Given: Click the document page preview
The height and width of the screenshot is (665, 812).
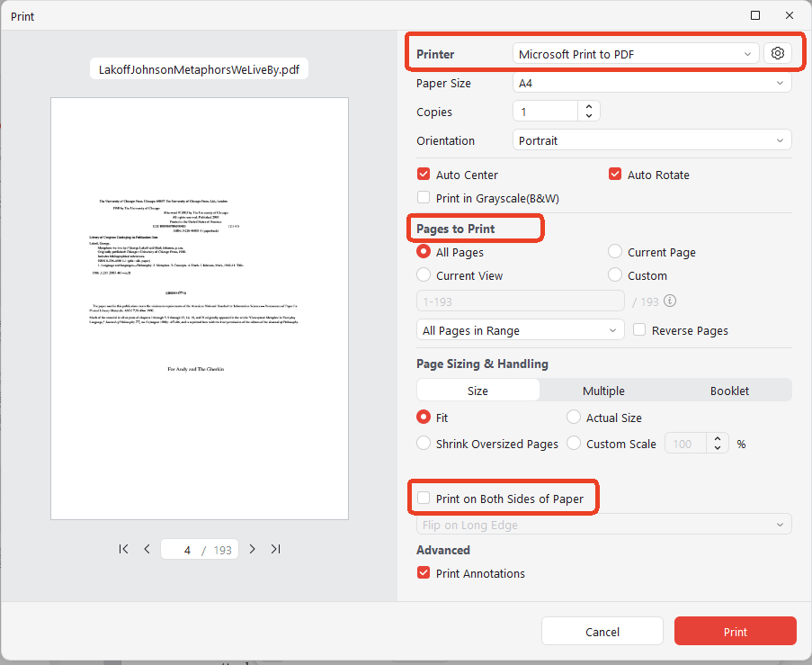Looking at the screenshot, I should coord(200,309).
